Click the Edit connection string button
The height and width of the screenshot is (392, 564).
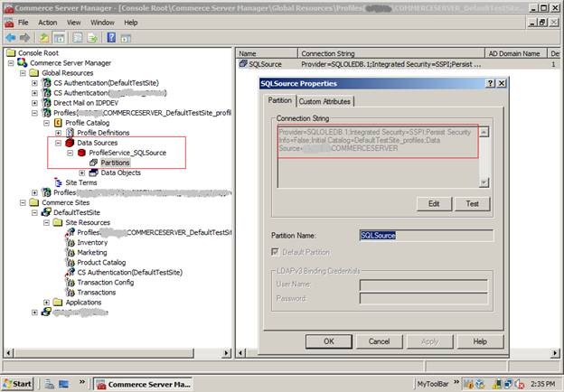click(434, 204)
